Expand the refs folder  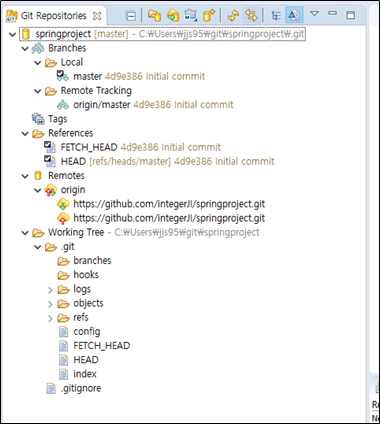(50, 318)
